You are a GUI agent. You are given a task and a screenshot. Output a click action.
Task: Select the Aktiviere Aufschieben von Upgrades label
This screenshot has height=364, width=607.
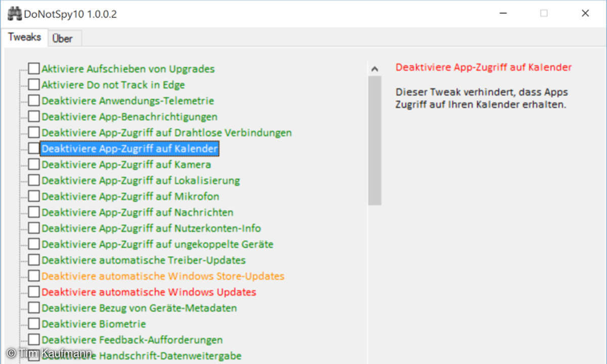point(128,69)
